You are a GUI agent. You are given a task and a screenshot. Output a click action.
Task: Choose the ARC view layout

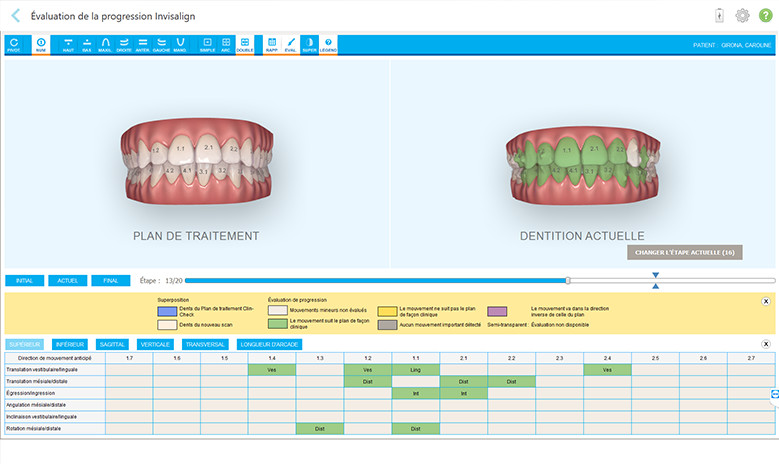(x=226, y=45)
